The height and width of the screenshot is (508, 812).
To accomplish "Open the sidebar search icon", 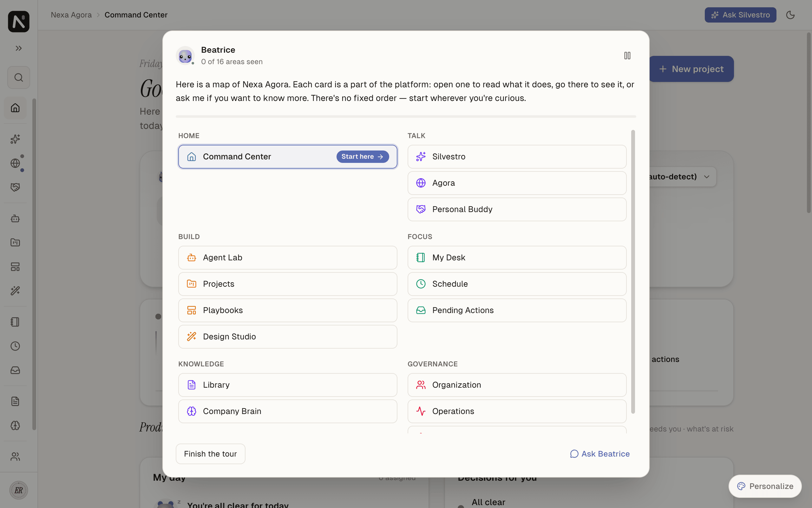I will pos(19,77).
